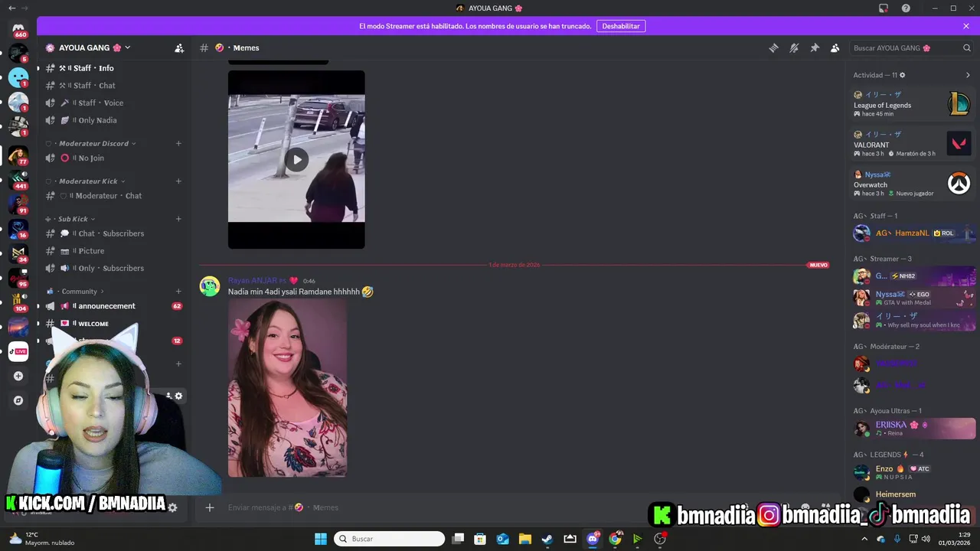Viewport: 980px width, 551px height.
Task: Expand the Actividad panel arrow
Action: click(968, 75)
